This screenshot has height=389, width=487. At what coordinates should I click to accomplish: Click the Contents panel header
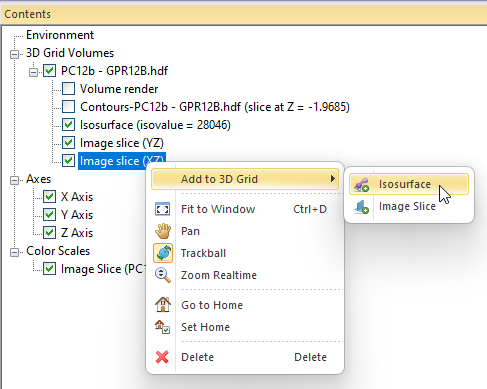(x=244, y=14)
